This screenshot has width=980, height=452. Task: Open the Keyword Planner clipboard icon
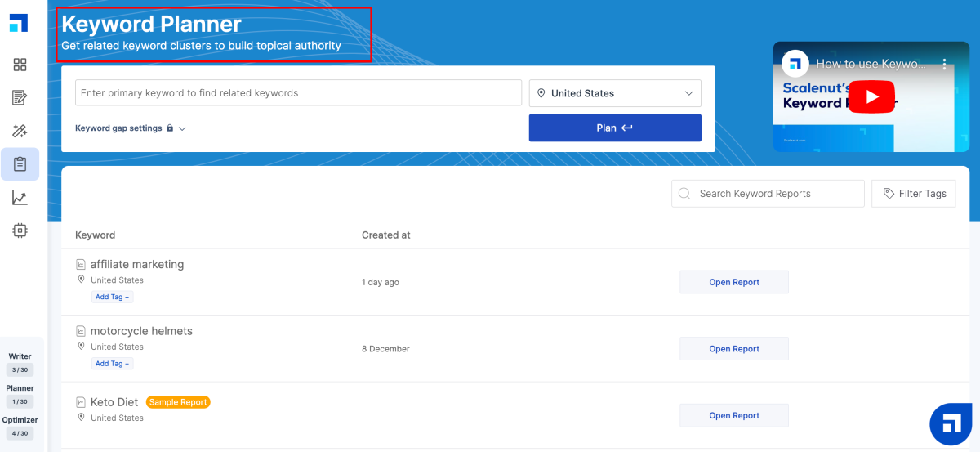(x=20, y=164)
